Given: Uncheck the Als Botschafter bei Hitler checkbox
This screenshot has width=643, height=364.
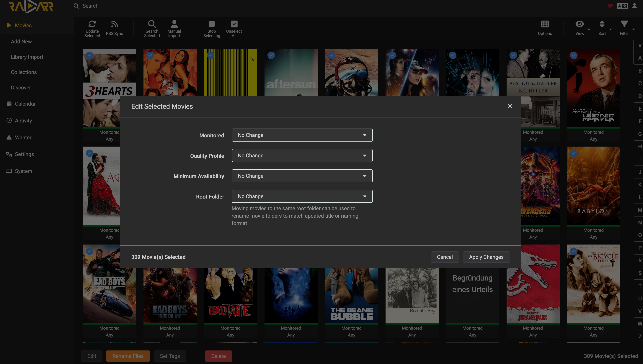Looking at the screenshot, I should point(513,55).
